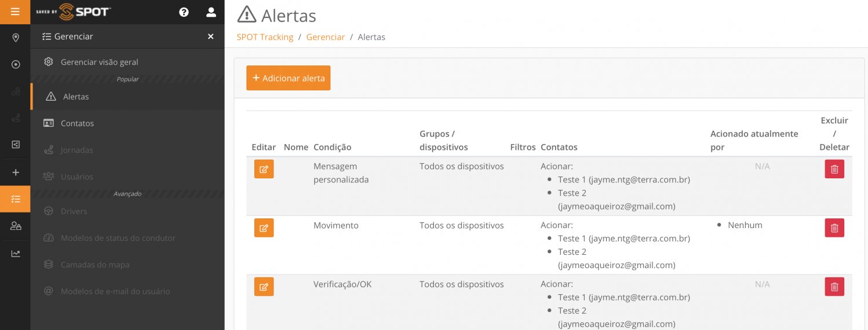Click the Adicionar alerta button
Image resolution: width=868 pixels, height=330 pixels.
coord(288,78)
